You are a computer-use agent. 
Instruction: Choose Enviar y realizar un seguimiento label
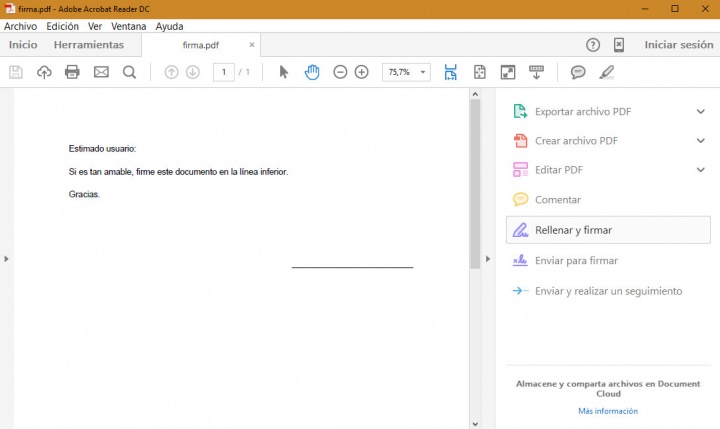coord(608,291)
